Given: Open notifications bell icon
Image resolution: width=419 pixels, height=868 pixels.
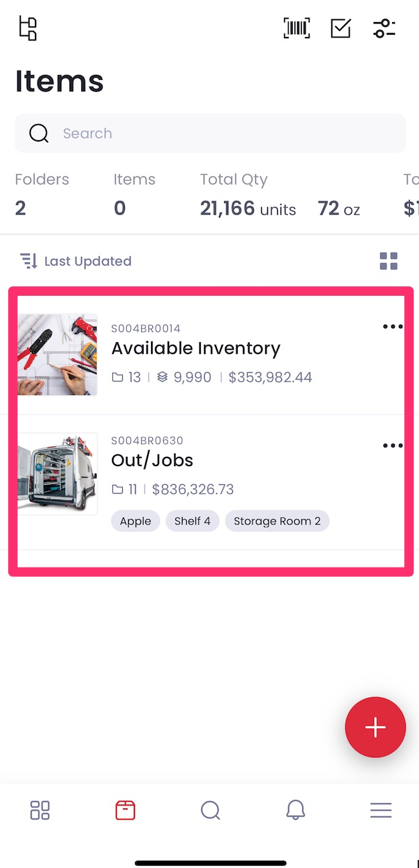Looking at the screenshot, I should tap(295, 810).
